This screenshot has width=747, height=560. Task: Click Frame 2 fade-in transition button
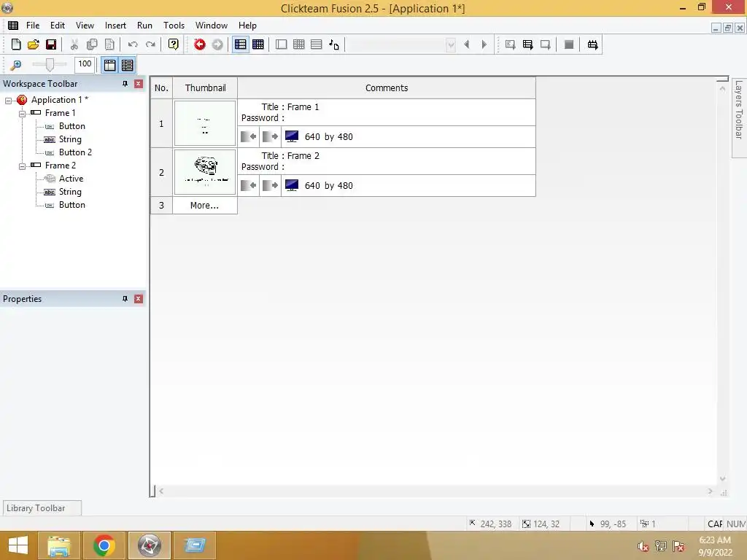coord(248,185)
